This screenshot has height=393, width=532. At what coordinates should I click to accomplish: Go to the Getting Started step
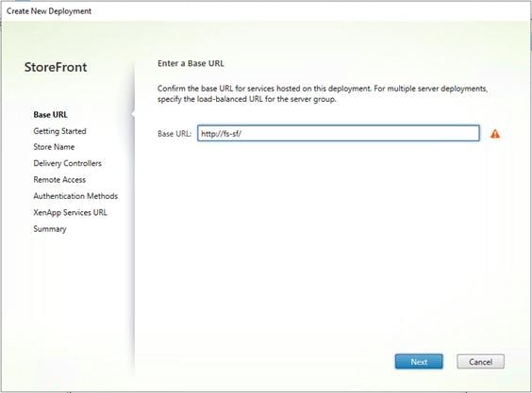tap(59, 131)
